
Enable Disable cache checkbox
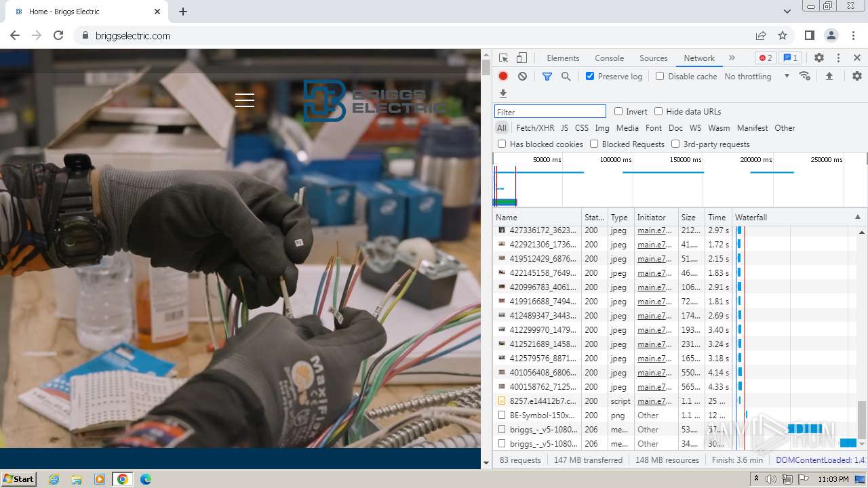[x=660, y=76]
